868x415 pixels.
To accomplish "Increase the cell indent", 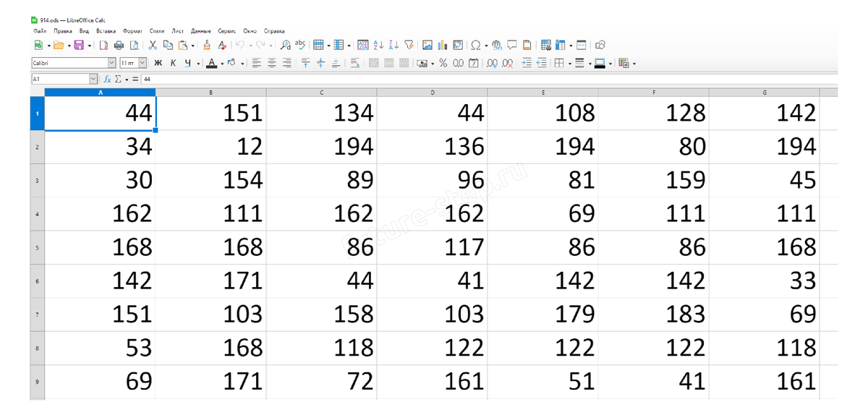I will click(526, 63).
